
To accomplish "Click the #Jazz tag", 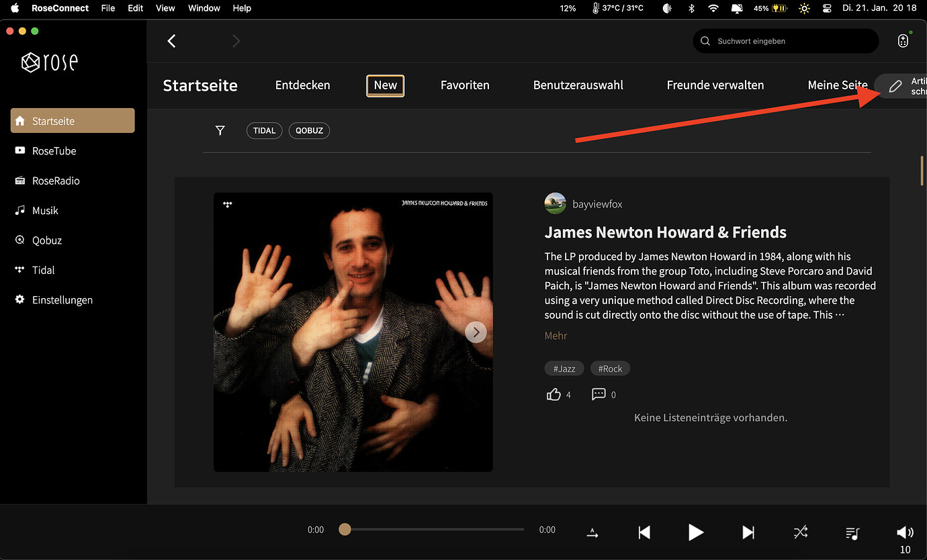I will [564, 369].
